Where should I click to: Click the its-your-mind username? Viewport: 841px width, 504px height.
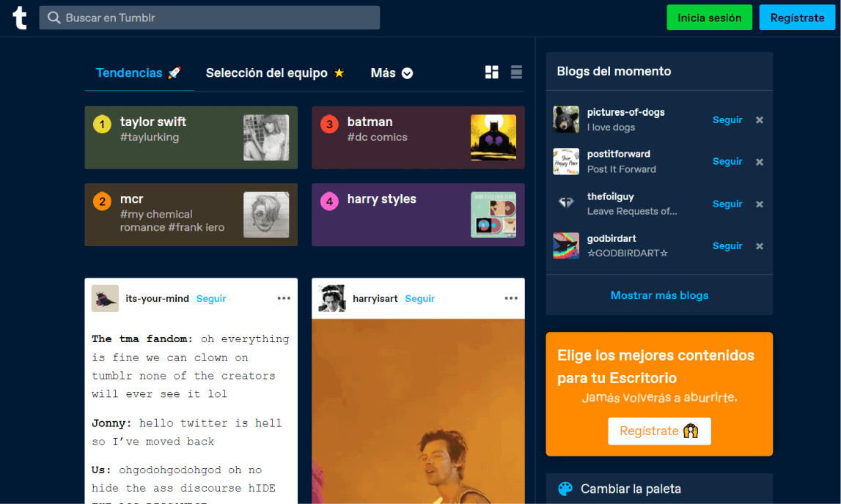point(157,298)
